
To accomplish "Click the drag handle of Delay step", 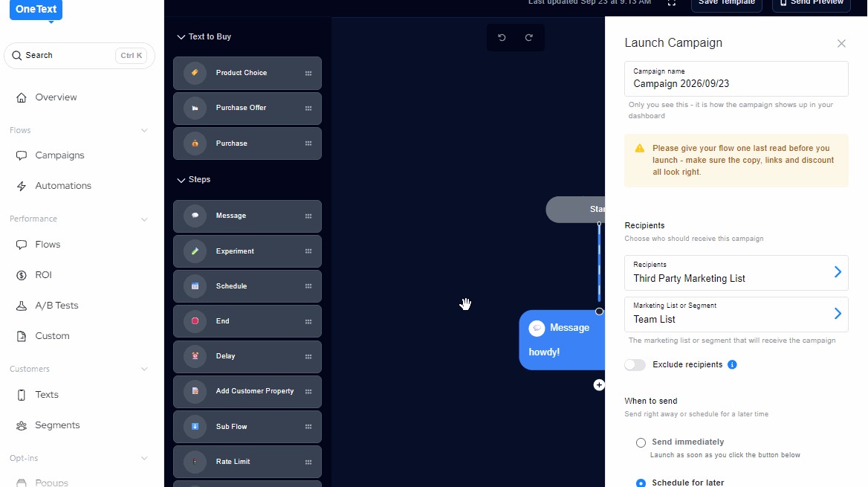I will tap(308, 357).
